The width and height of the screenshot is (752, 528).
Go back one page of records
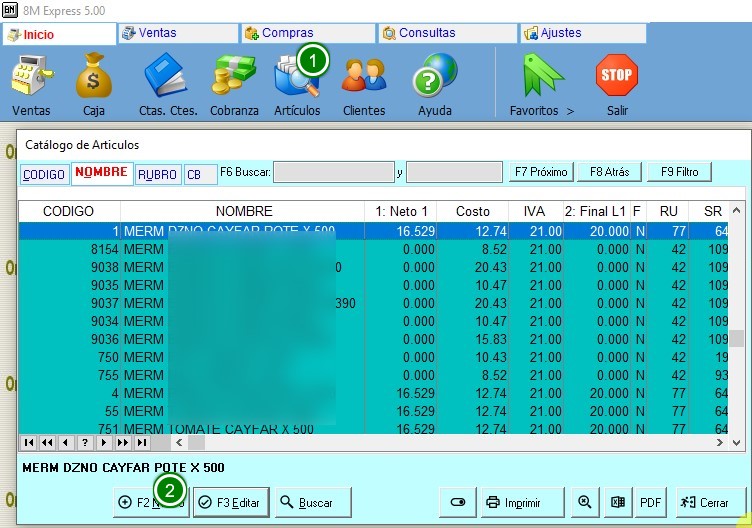47,442
